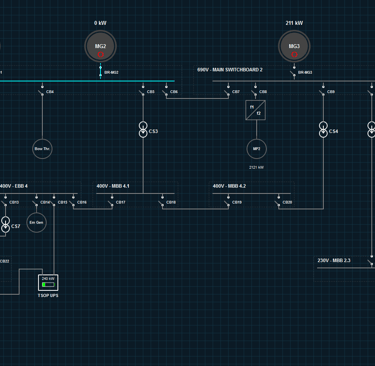
Task: Select the f1/f2 frequency converter box
Action: (x=256, y=110)
